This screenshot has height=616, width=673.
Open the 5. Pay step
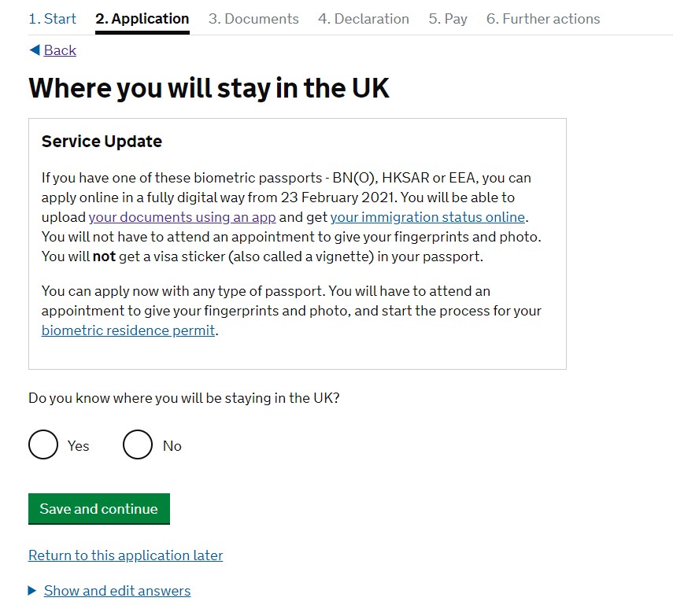tap(448, 19)
